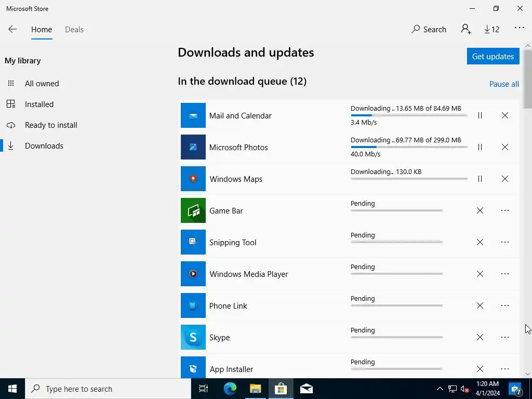Open the Search box in the Store
The height and width of the screenshot is (399, 532).
(429, 30)
